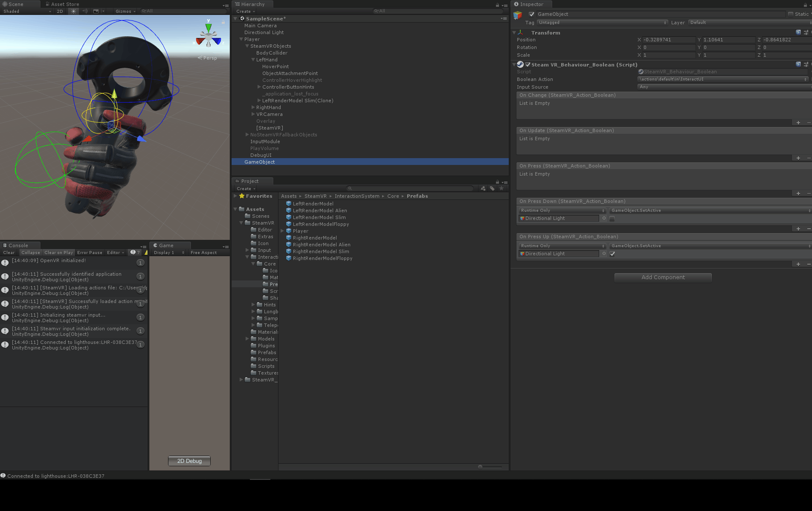This screenshot has height=511, width=812.
Task: Toggle 2D scene view mode
Action: (60, 12)
